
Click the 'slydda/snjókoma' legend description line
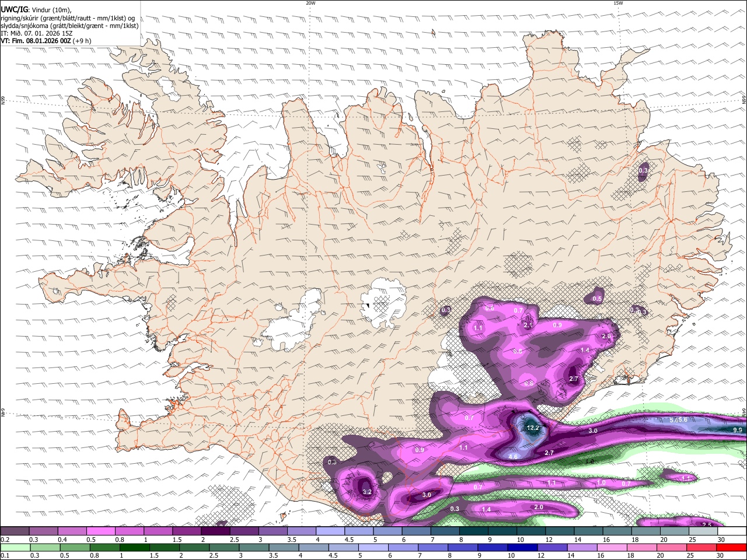pos(69,26)
